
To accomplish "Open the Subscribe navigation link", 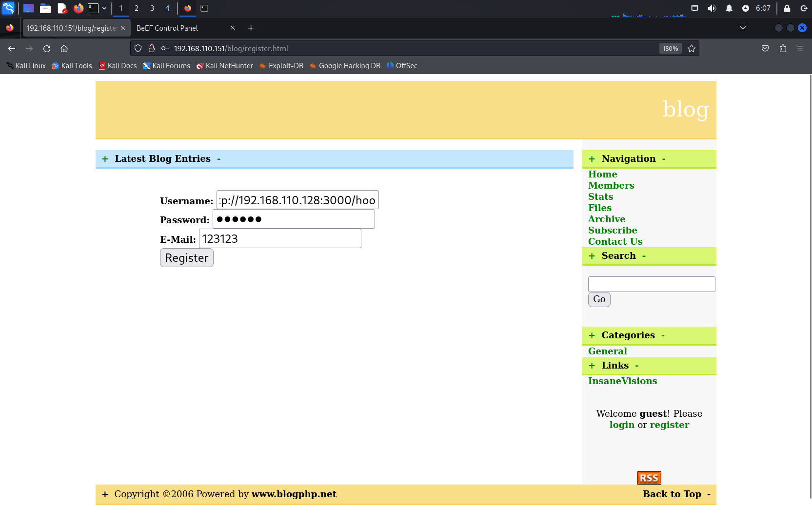I will pos(613,230).
